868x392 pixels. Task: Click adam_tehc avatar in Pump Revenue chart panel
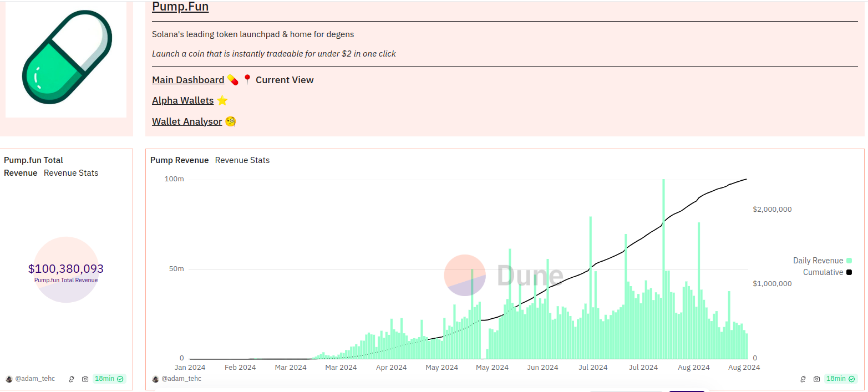click(155, 379)
